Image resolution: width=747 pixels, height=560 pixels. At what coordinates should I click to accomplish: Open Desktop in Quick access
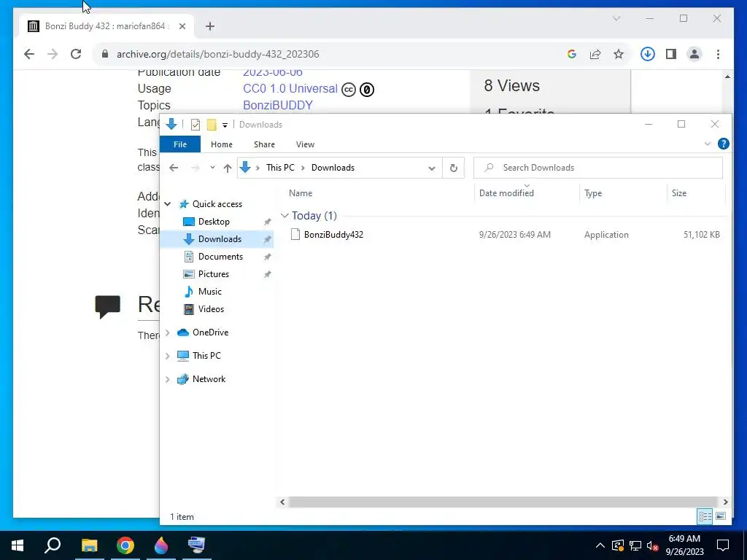[x=214, y=222]
